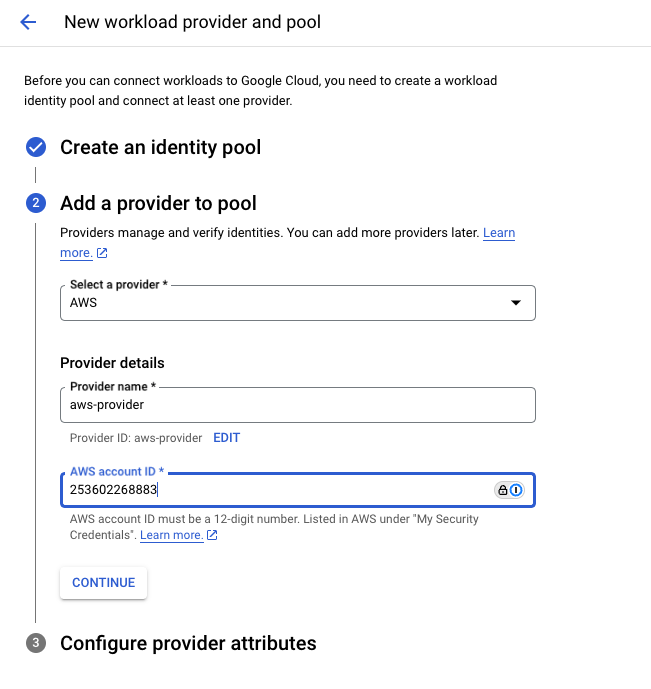This screenshot has height=689, width=651.
Task: Open Learn more link about providers
Action: pos(498,233)
